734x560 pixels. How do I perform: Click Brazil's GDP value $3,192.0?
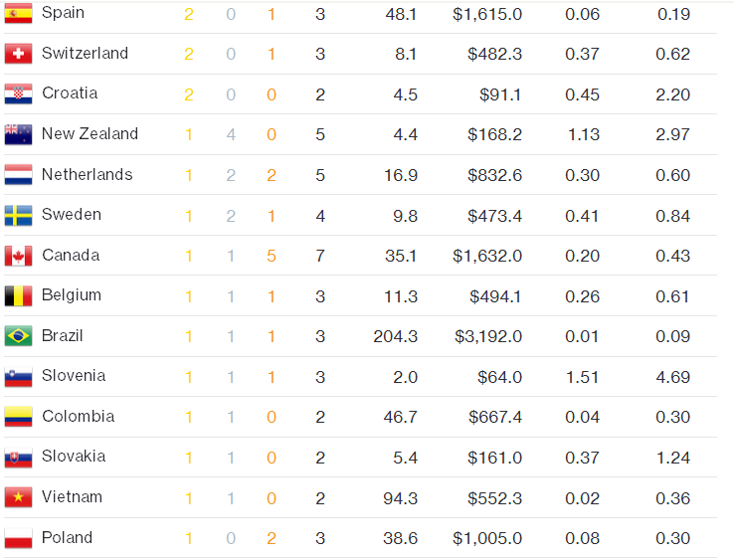point(487,336)
